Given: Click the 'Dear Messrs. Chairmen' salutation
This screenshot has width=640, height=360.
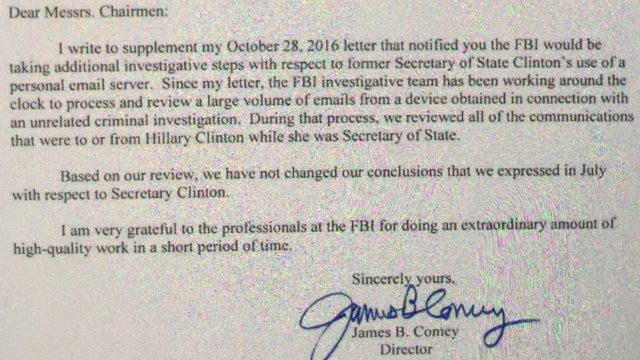Looking at the screenshot, I should tap(88, 12).
